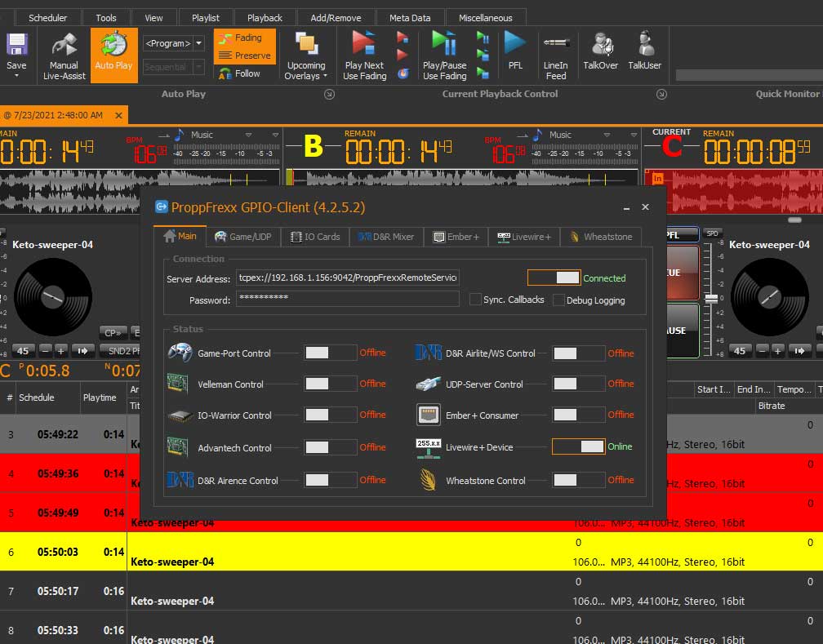Click the D&R Airlite/WS Control logo icon
Screen dimensions: 823x644
coord(428,352)
